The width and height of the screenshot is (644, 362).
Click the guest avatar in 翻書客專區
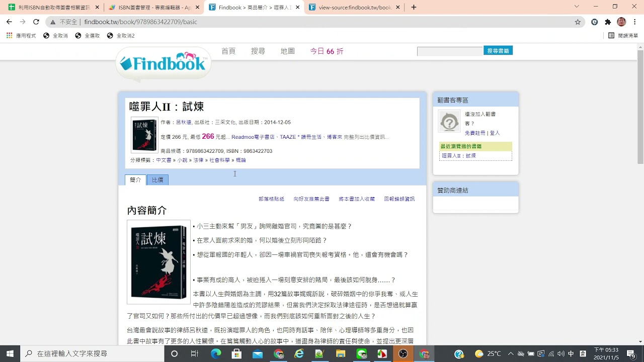click(x=449, y=121)
